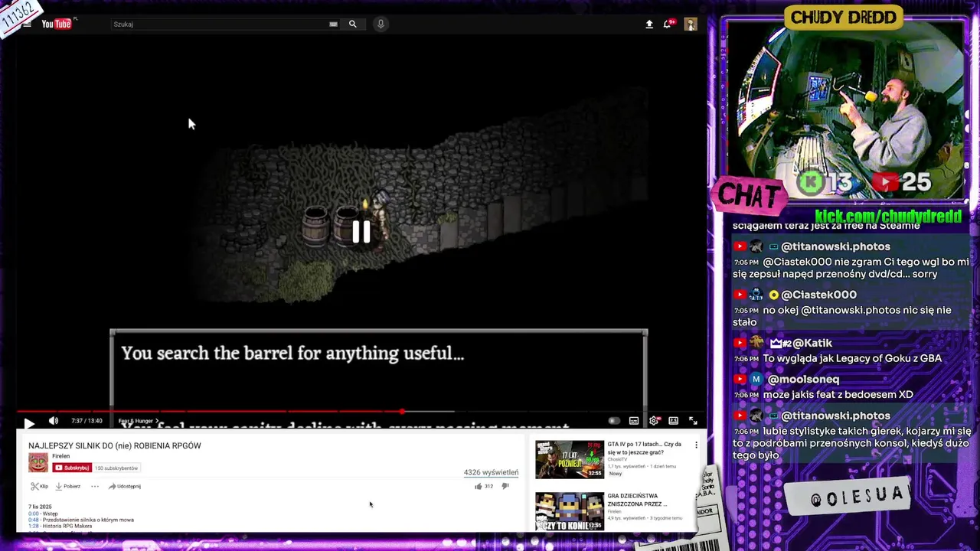
Task: Open the Firelen channel name link
Action: [x=60, y=456]
